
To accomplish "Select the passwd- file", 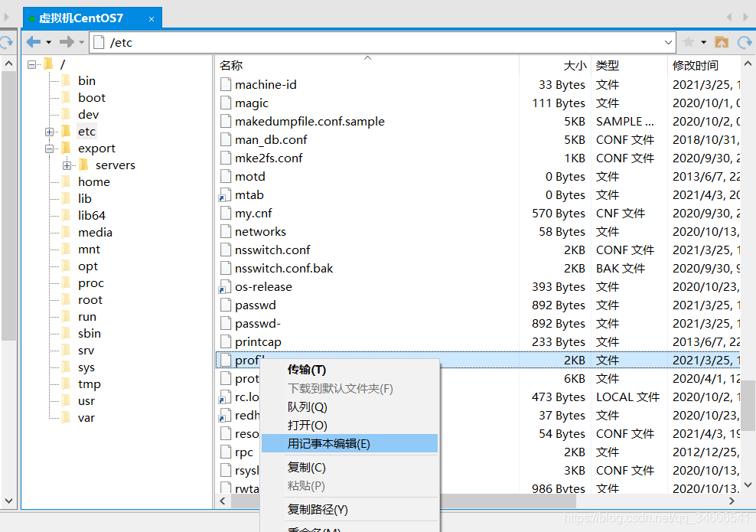I will (257, 324).
